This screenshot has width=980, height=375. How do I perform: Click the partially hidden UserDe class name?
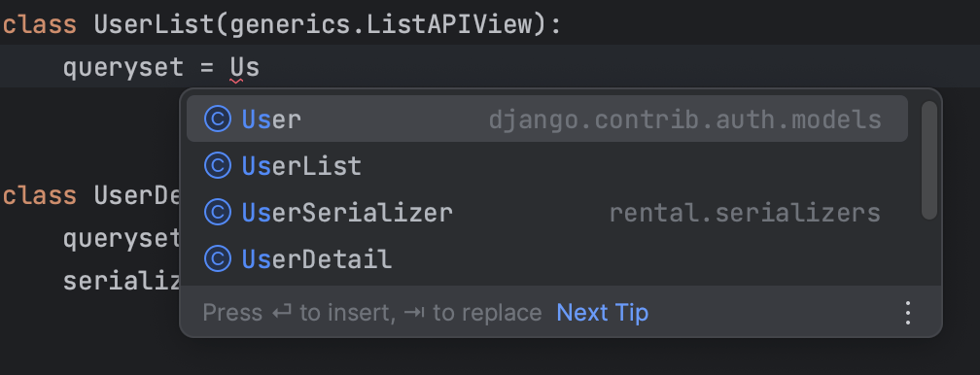pos(137,195)
